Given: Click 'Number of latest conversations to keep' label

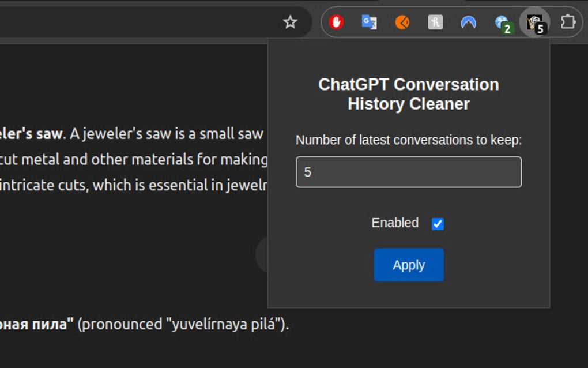Looking at the screenshot, I should pyautogui.click(x=408, y=140).
